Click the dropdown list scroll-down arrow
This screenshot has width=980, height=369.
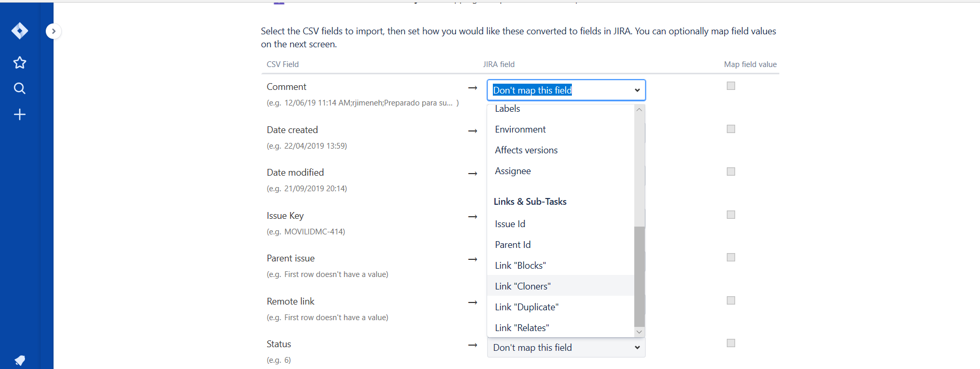pos(639,332)
